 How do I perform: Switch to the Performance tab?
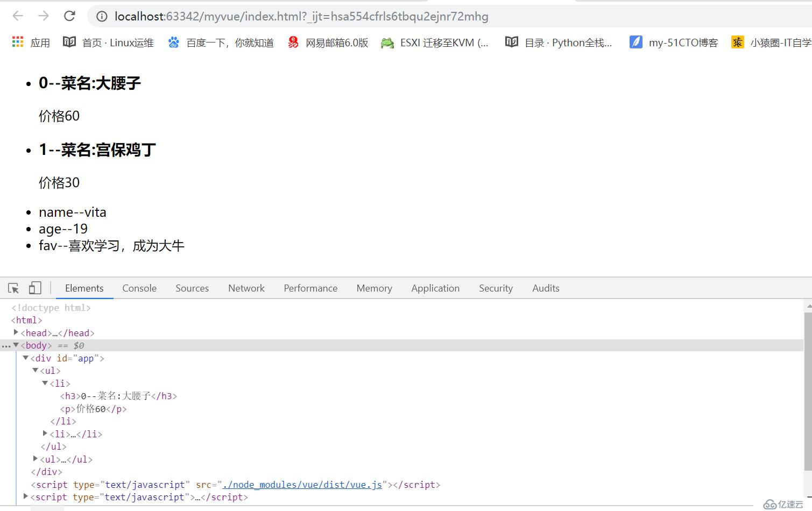pyautogui.click(x=310, y=288)
